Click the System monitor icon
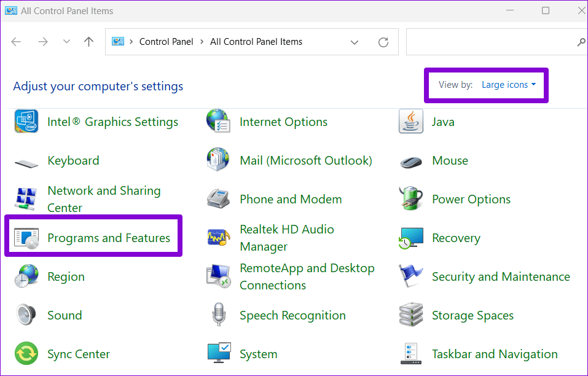This screenshot has width=588, height=376. click(219, 353)
